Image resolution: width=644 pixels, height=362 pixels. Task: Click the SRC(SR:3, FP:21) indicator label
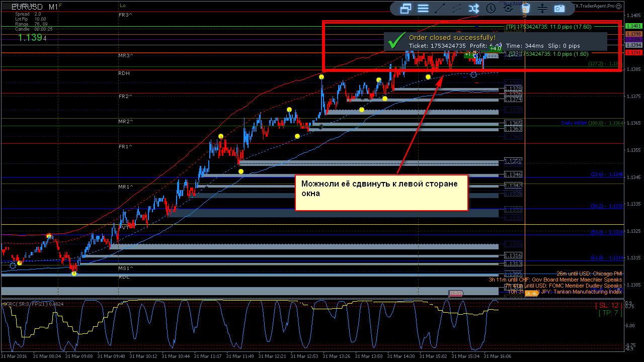coord(33,304)
